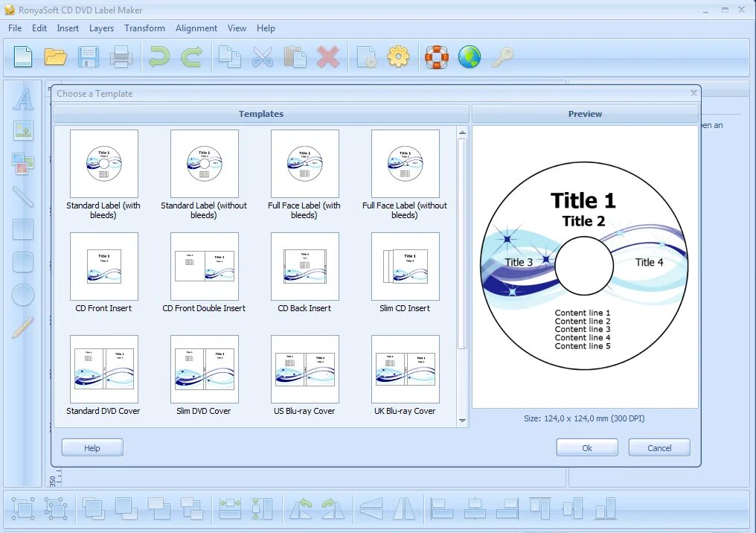
Task: Open a file with the folder icon
Action: point(56,57)
